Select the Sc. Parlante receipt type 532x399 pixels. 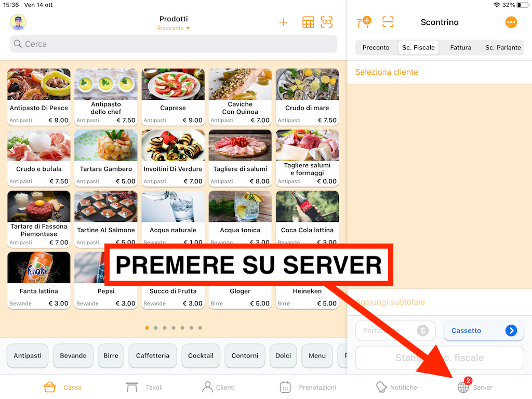click(x=503, y=47)
